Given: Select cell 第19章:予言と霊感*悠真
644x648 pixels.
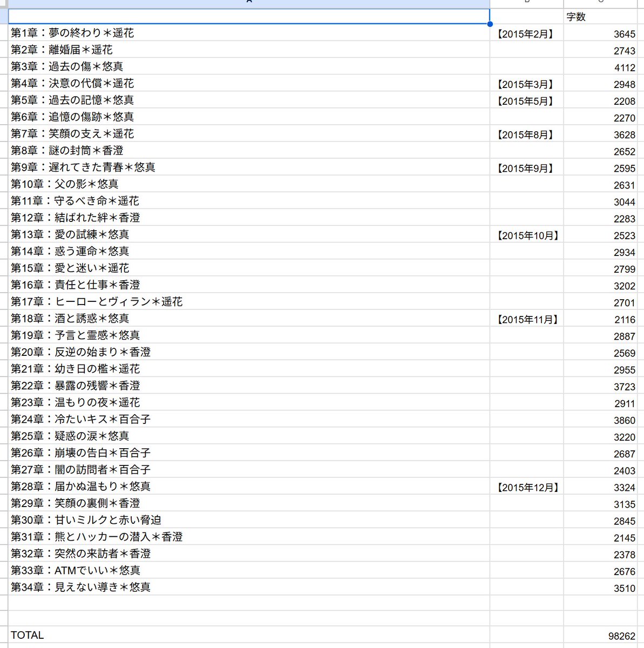Looking at the screenshot, I should tap(249, 335).
